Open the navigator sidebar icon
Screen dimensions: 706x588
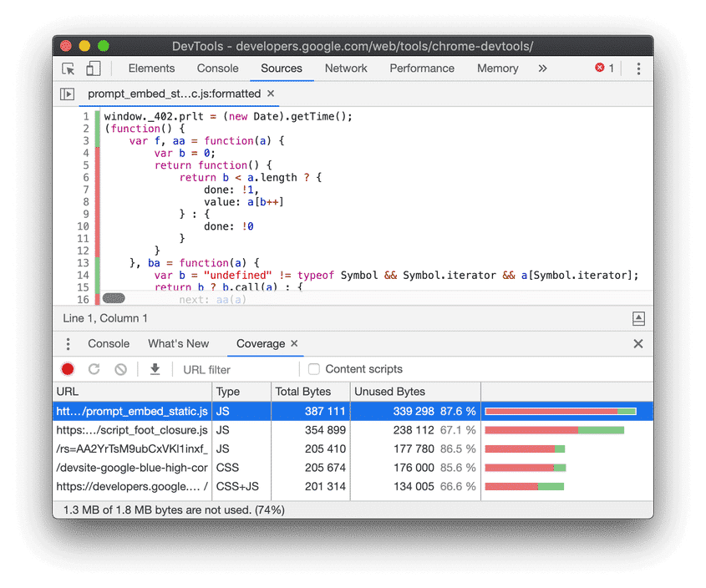pyautogui.click(x=67, y=94)
